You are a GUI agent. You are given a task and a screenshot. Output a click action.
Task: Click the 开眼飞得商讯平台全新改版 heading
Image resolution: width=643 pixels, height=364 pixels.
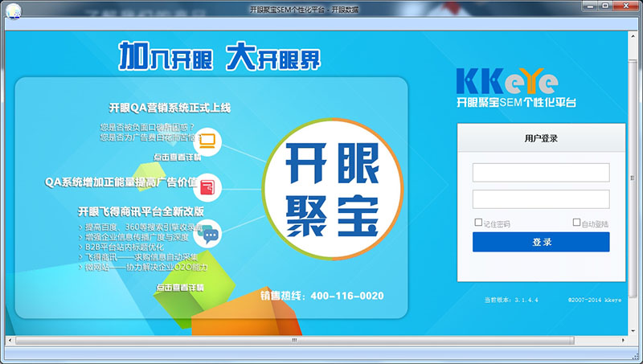[x=141, y=211]
